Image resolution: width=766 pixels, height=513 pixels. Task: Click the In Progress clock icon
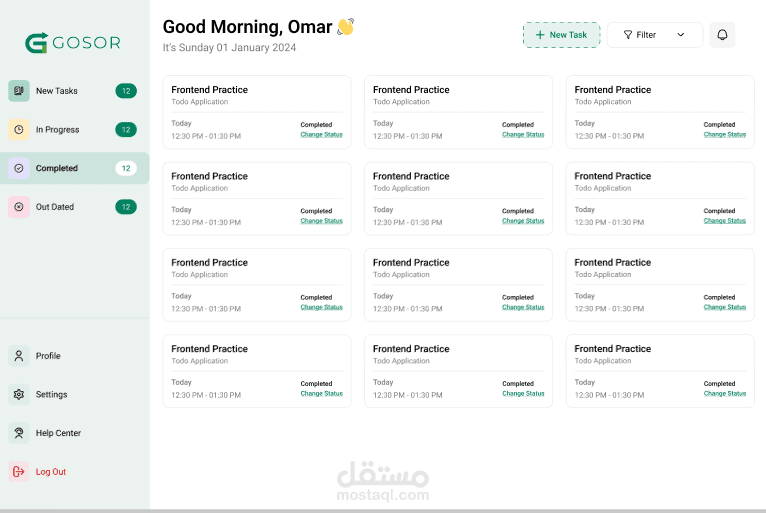19,129
